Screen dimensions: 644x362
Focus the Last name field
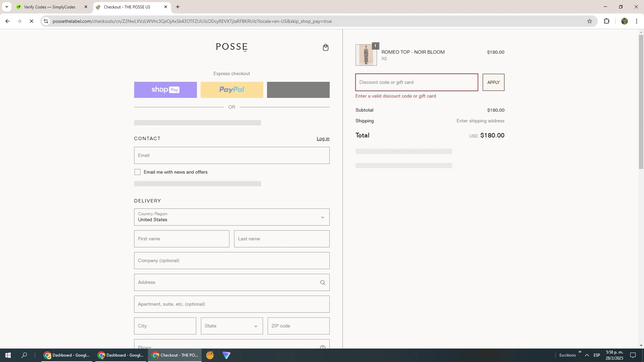pyautogui.click(x=282, y=239)
